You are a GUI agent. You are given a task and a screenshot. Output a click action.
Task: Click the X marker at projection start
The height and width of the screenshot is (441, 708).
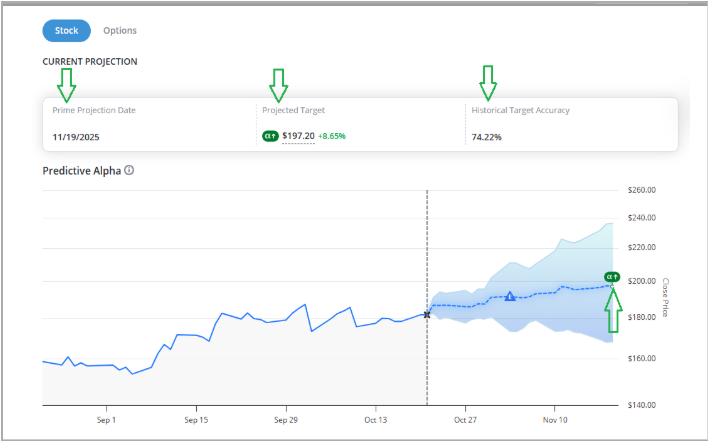pyautogui.click(x=427, y=315)
